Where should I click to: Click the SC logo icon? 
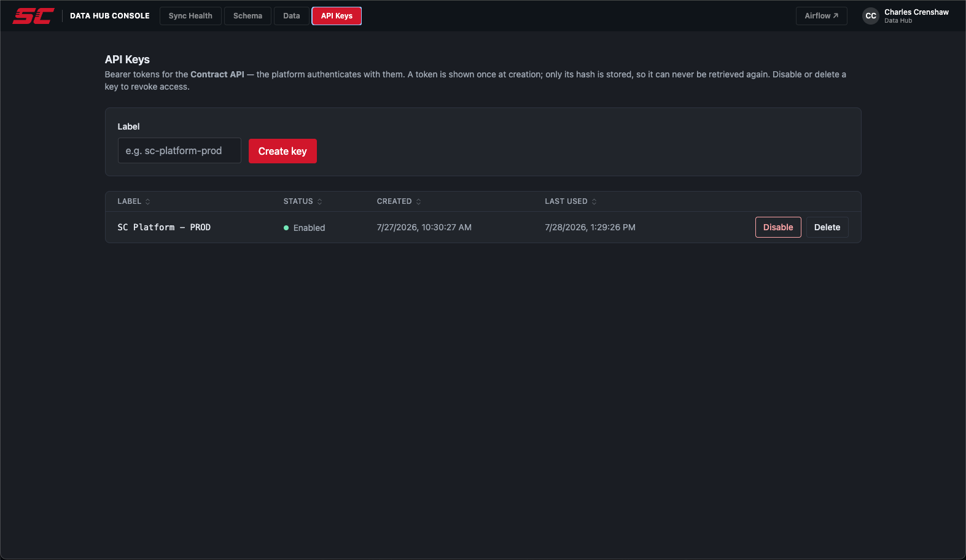click(33, 16)
